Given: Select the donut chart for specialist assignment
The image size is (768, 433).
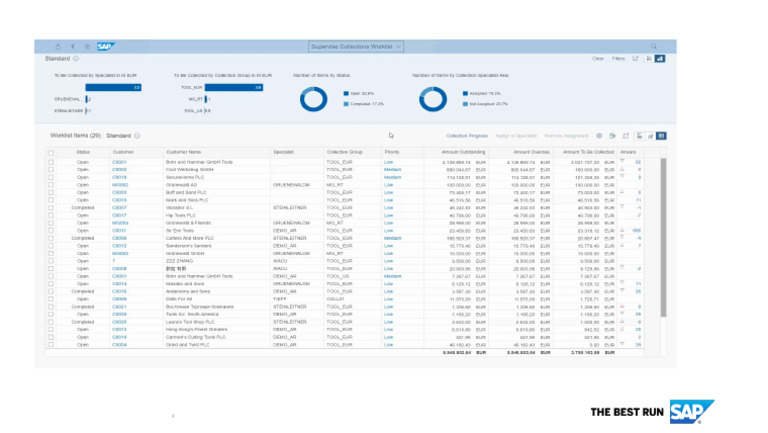Looking at the screenshot, I should pyautogui.click(x=433, y=99).
